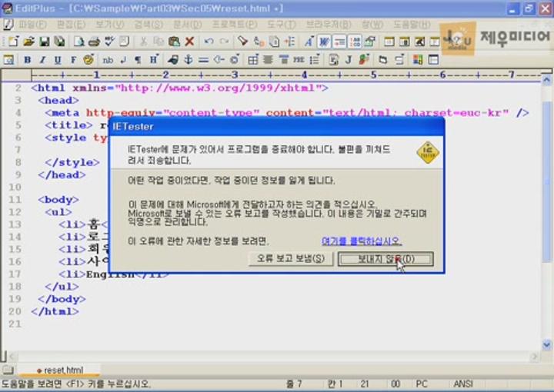
Task: Insert non-breaking space with the nb icon
Action: (x=108, y=60)
